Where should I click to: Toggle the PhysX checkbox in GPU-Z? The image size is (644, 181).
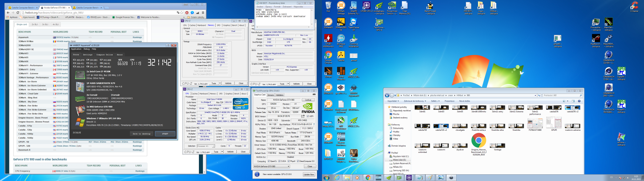tap(289, 161)
